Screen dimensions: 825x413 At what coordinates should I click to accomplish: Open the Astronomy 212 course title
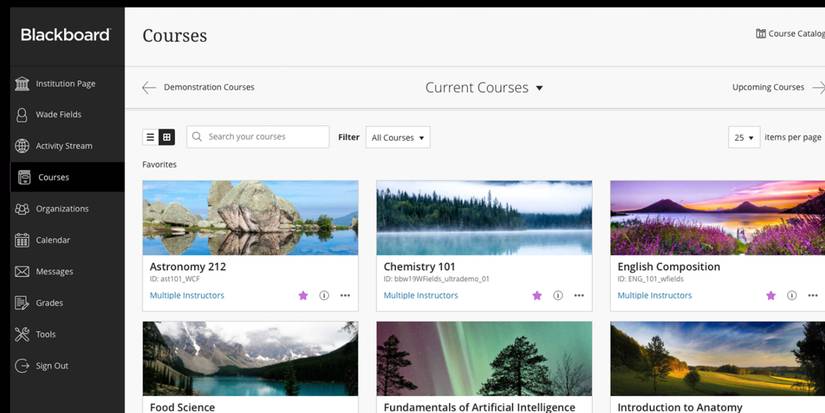click(188, 267)
